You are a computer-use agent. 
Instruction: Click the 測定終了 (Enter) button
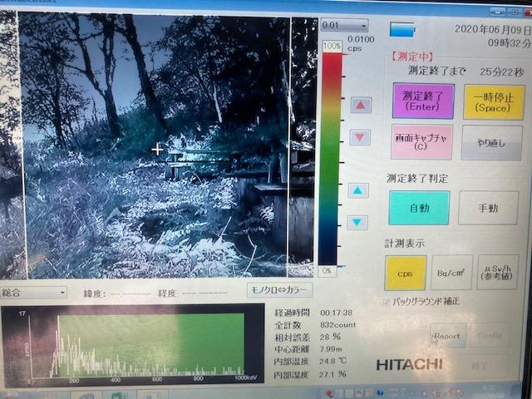point(421,102)
